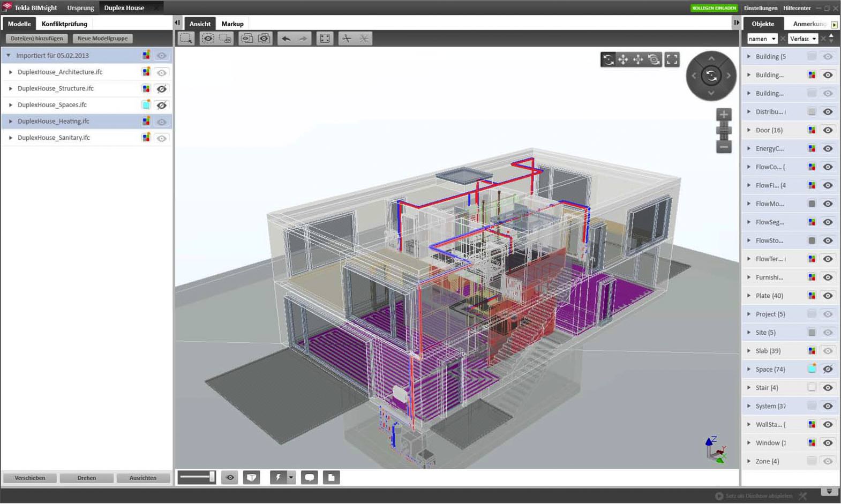Show the DuplexHouse_Spaces.ifc model
The image size is (841, 504).
[161, 106]
